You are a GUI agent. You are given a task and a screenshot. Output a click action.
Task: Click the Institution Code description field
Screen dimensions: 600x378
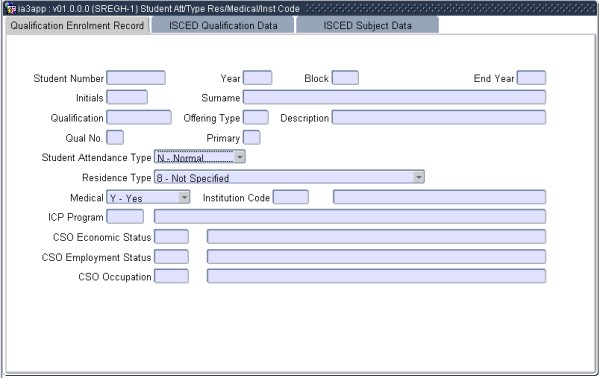439,197
